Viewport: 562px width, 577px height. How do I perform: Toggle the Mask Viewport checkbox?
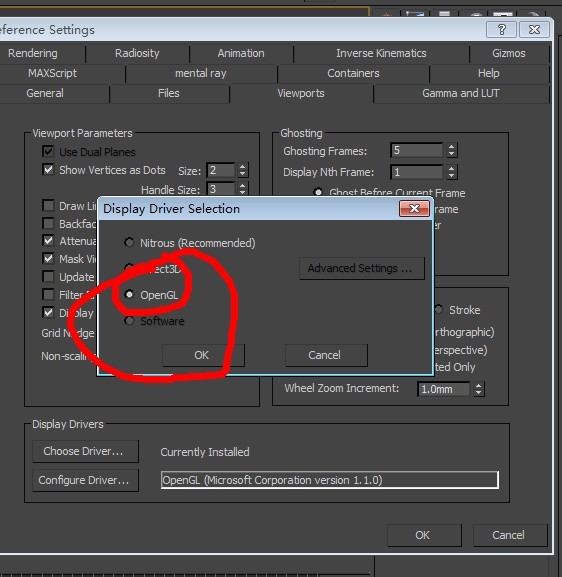pos(48,258)
